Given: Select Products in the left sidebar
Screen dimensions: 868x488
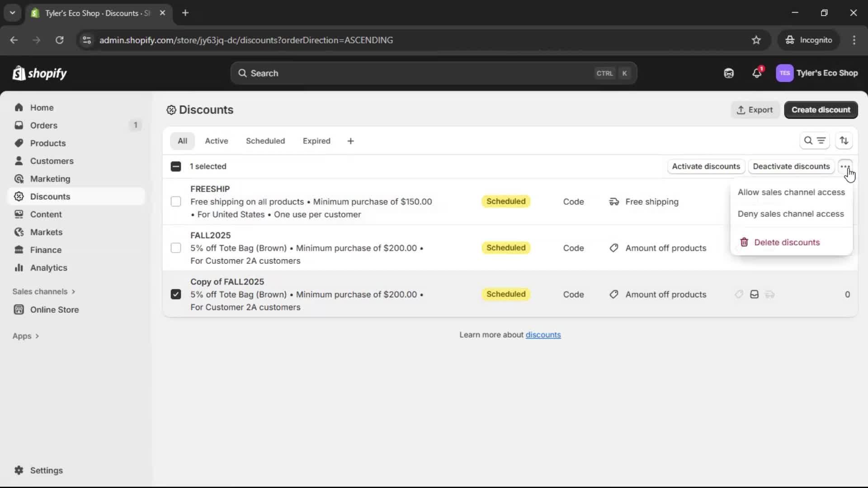Looking at the screenshot, I should (x=48, y=143).
